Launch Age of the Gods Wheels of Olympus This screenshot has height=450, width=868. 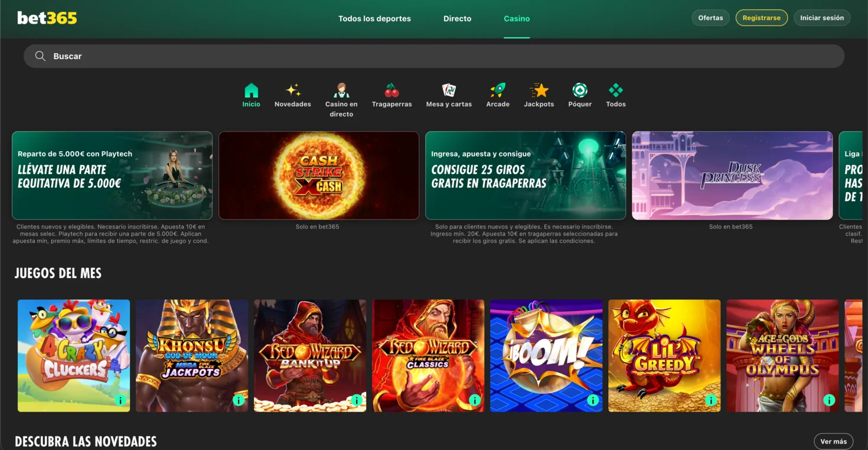pyautogui.click(x=782, y=356)
